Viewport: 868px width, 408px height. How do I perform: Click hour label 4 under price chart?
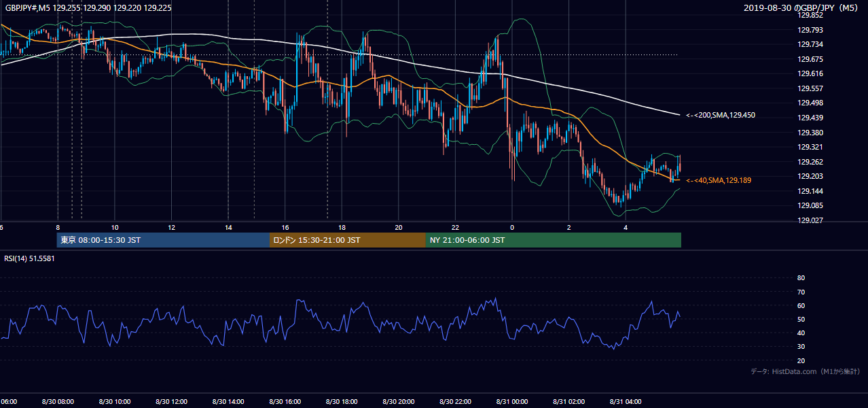(626, 227)
